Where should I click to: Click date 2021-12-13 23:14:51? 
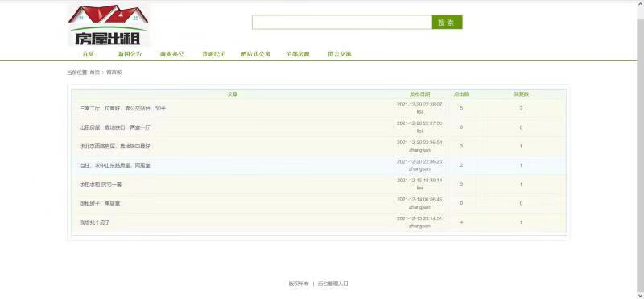[x=419, y=218]
